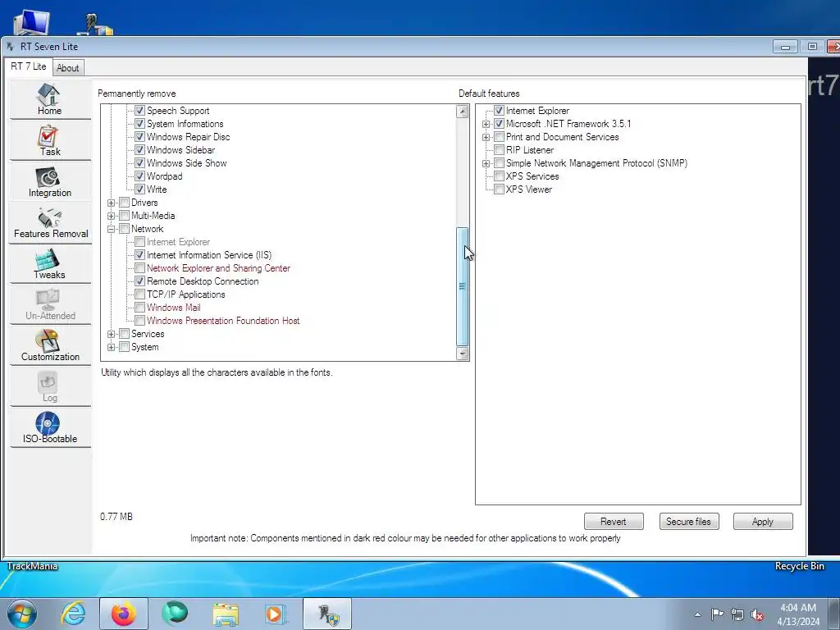Image resolution: width=840 pixels, height=630 pixels.
Task: Select the Write item in the tree
Action: 157,189
